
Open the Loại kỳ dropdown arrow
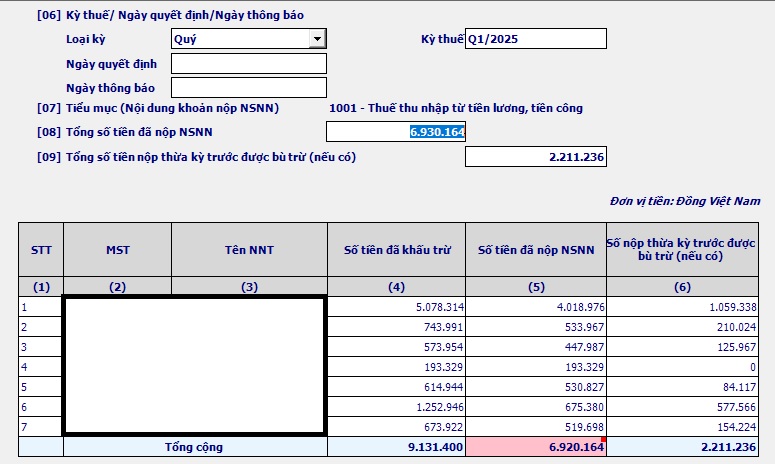(x=318, y=39)
